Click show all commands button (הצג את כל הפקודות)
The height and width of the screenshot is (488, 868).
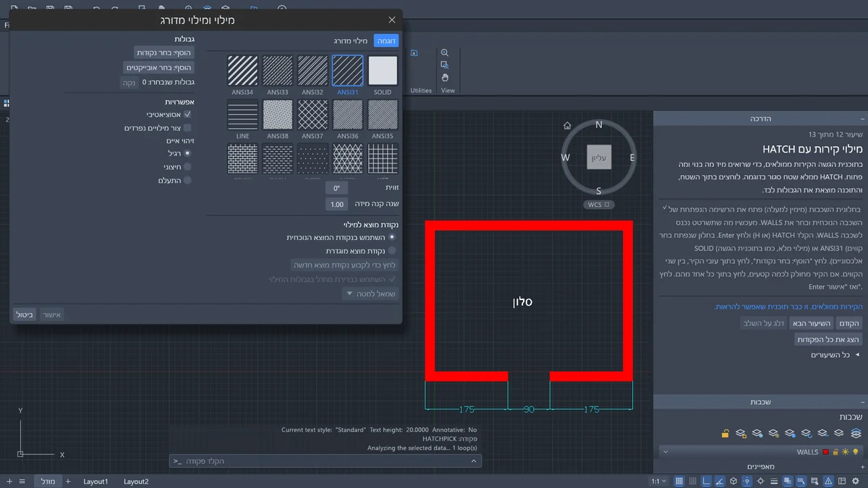828,340
